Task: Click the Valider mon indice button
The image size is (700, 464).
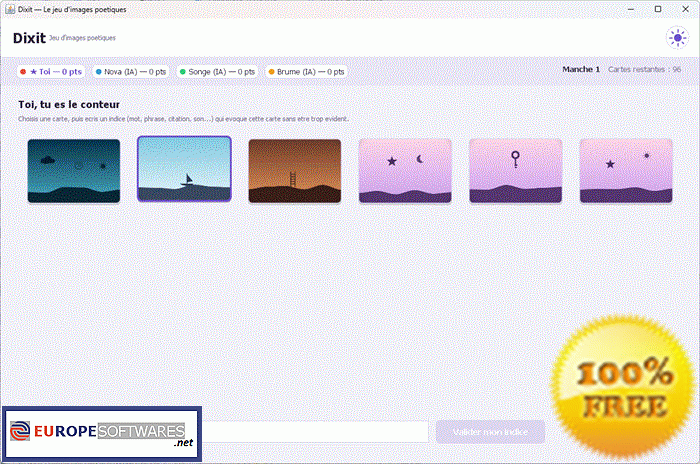Action: pyautogui.click(x=490, y=432)
